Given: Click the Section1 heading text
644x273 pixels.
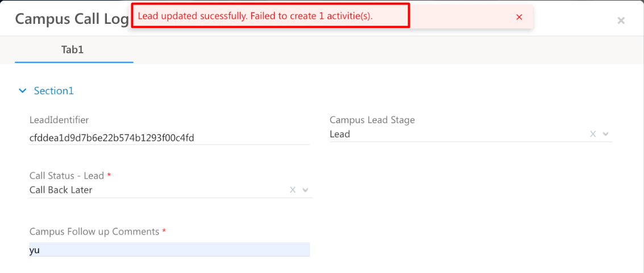Looking at the screenshot, I should [x=54, y=91].
